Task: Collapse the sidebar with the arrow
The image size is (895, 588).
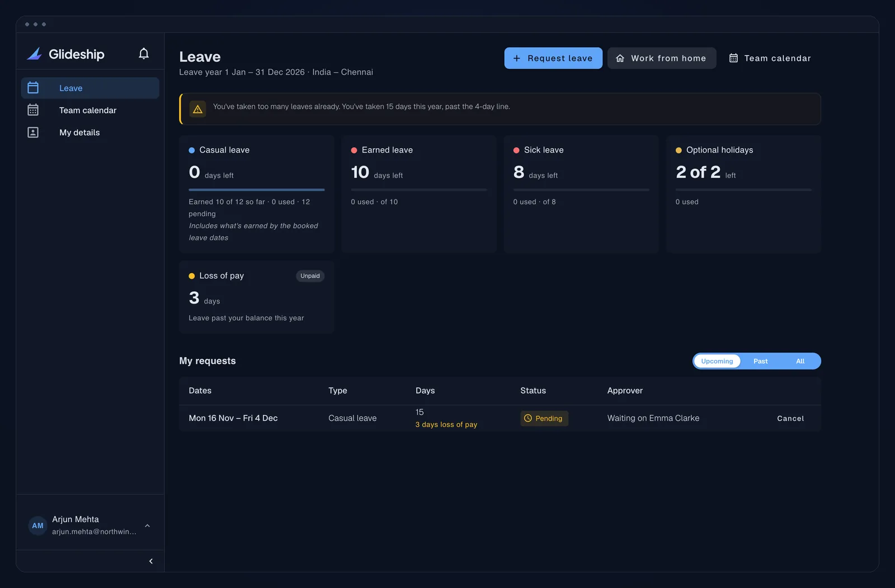Action: click(x=150, y=561)
